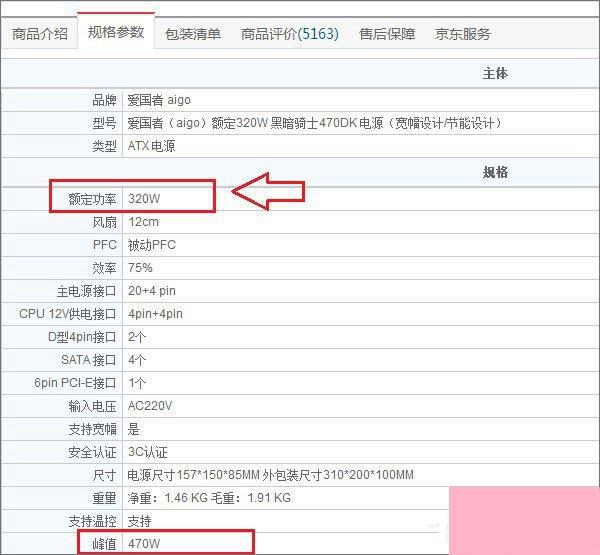The image size is (600, 555).
Task: Select the 峰值 label
Action: coord(104,544)
